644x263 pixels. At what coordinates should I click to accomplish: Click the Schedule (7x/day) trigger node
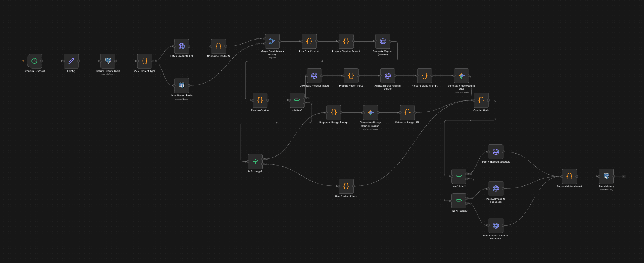[34, 61]
